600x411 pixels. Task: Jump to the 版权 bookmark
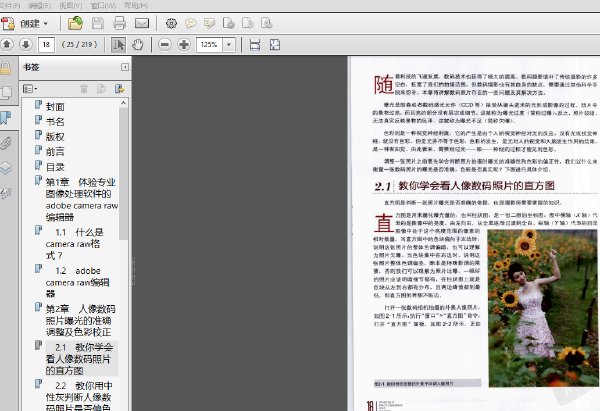tap(55, 137)
